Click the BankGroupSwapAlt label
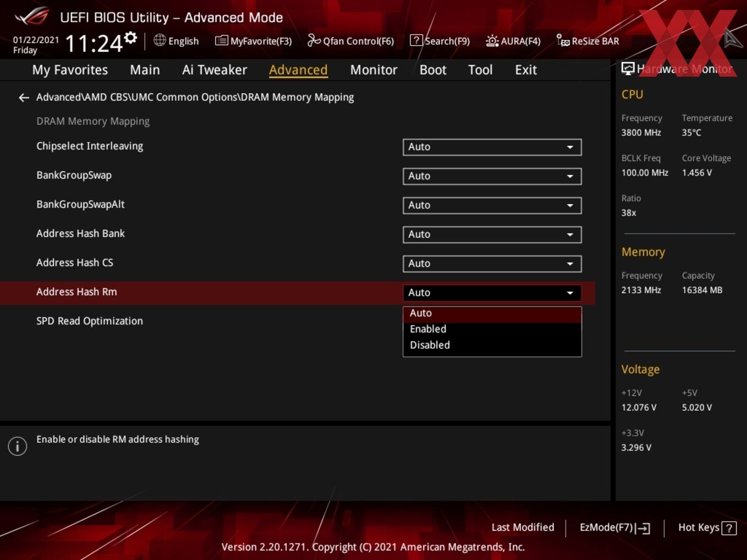The height and width of the screenshot is (560, 747). (x=80, y=205)
